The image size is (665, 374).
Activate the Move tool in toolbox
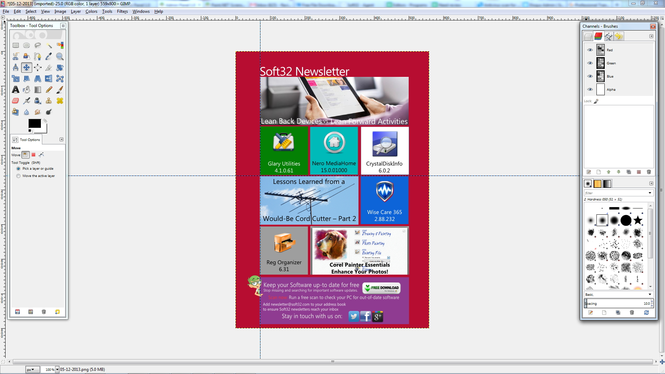(27, 67)
